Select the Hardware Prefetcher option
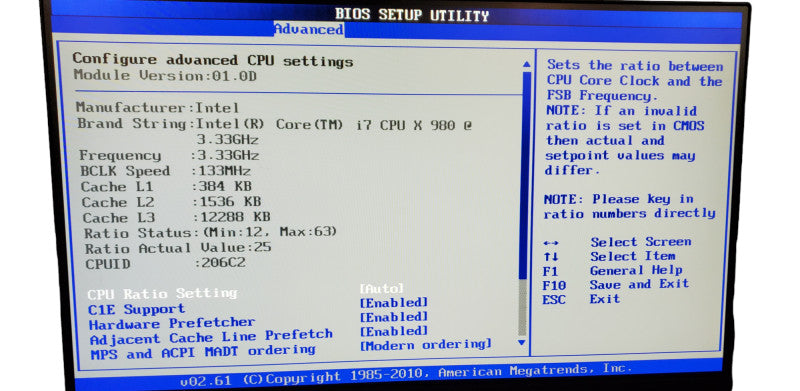The image size is (800, 391). 172,324
